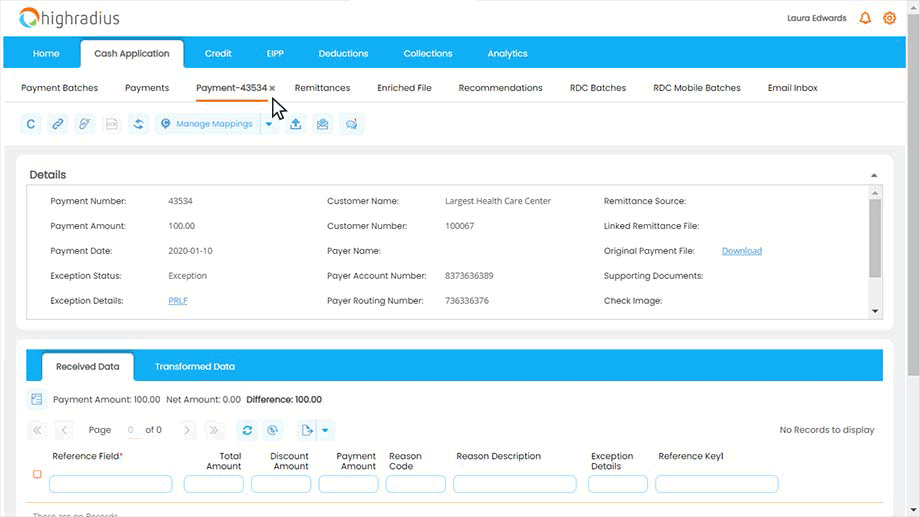Screen dimensions: 920x517
Task: Switch to RDC Mobile Batches tab
Action: coord(697,88)
